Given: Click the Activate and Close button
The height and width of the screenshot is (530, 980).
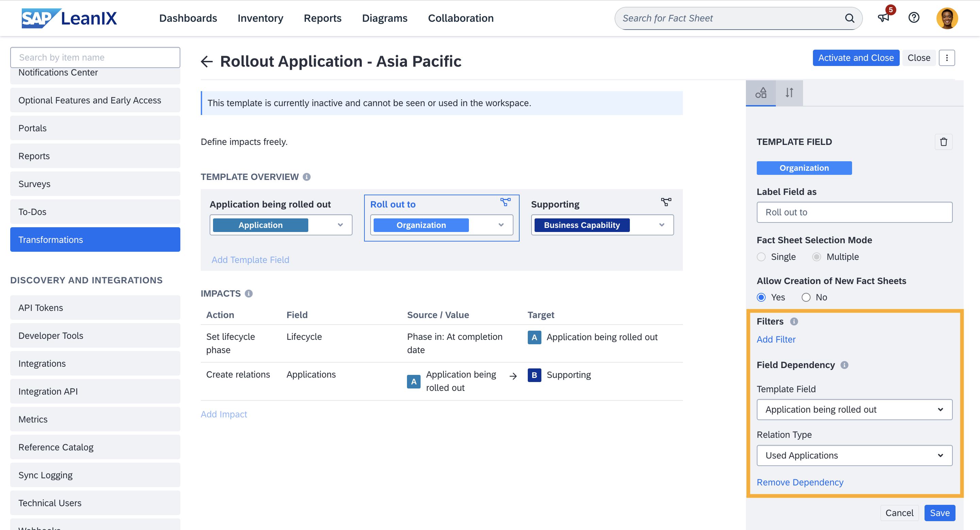Looking at the screenshot, I should 856,58.
